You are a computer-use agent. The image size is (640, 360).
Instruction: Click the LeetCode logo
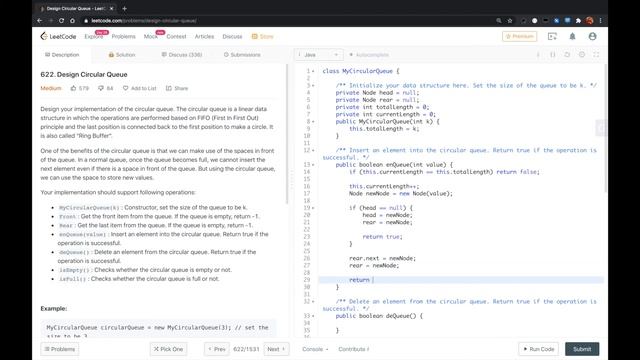pyautogui.click(x=58, y=36)
